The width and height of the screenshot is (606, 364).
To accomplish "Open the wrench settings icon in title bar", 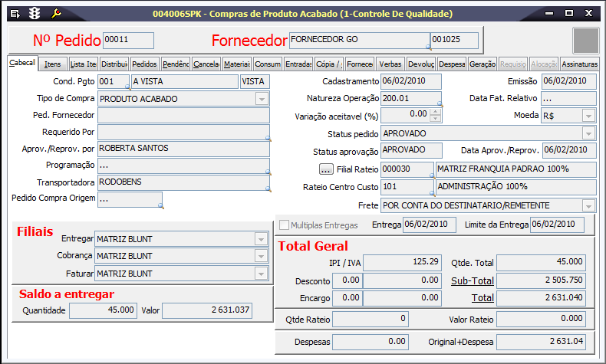I will coord(56,14).
